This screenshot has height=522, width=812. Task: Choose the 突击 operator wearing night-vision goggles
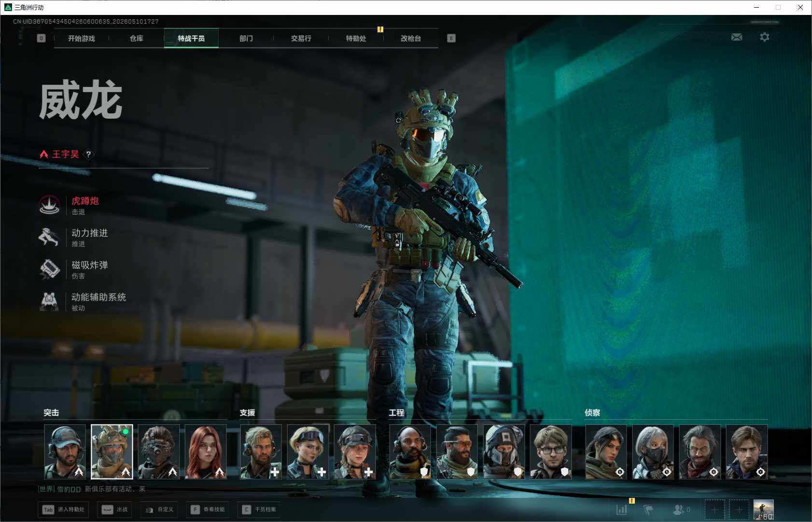coord(158,452)
